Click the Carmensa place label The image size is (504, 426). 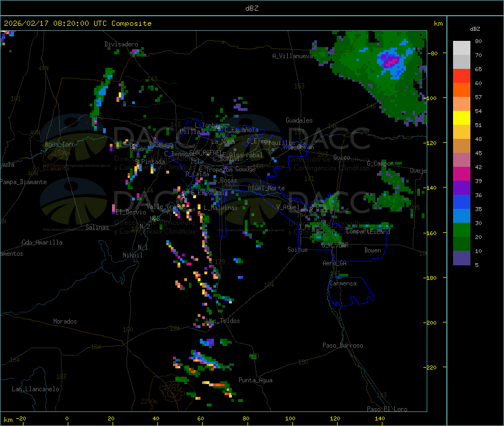[x=343, y=283]
